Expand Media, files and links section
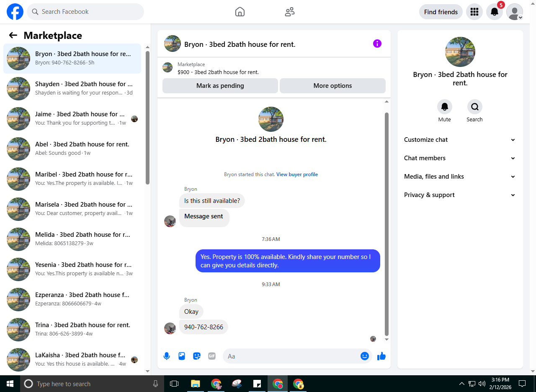536x392 pixels. click(x=460, y=177)
